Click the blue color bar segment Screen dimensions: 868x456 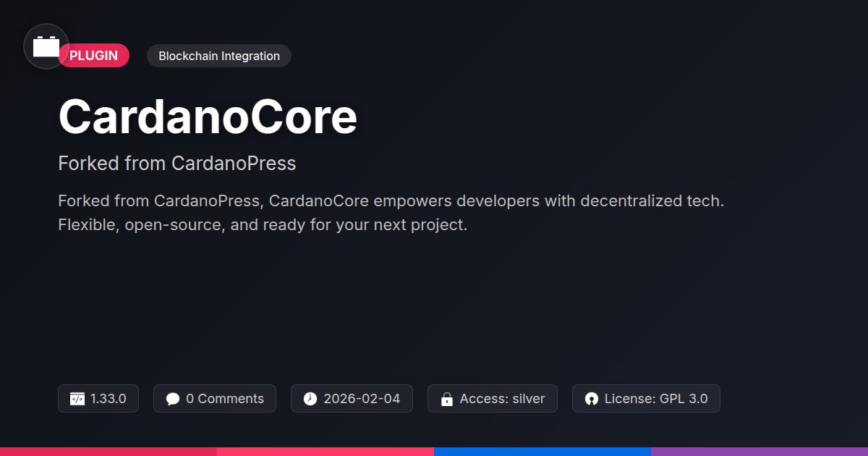tap(542, 451)
